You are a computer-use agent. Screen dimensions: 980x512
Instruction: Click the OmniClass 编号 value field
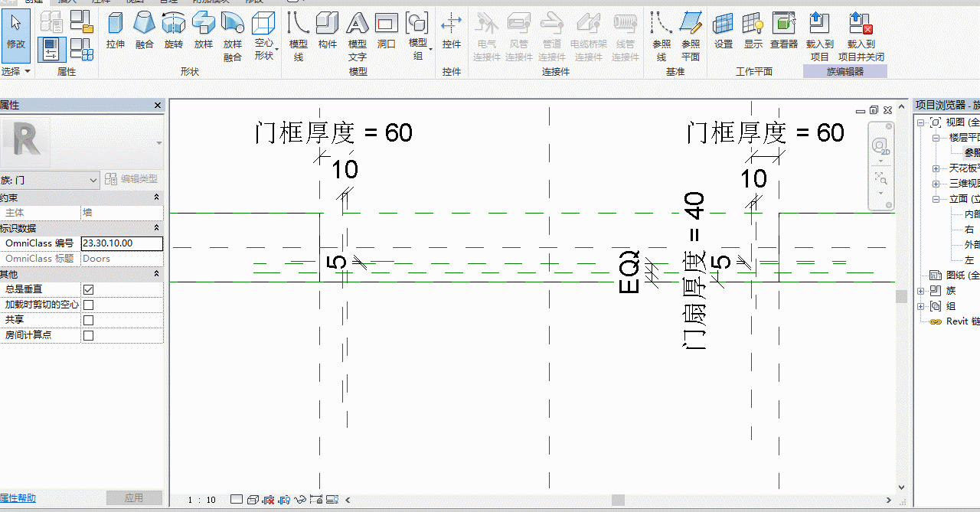(122, 243)
